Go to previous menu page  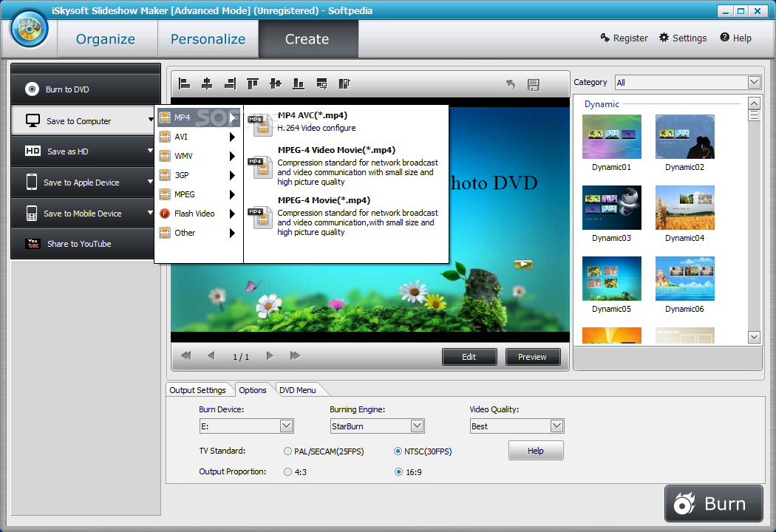pyautogui.click(x=211, y=356)
